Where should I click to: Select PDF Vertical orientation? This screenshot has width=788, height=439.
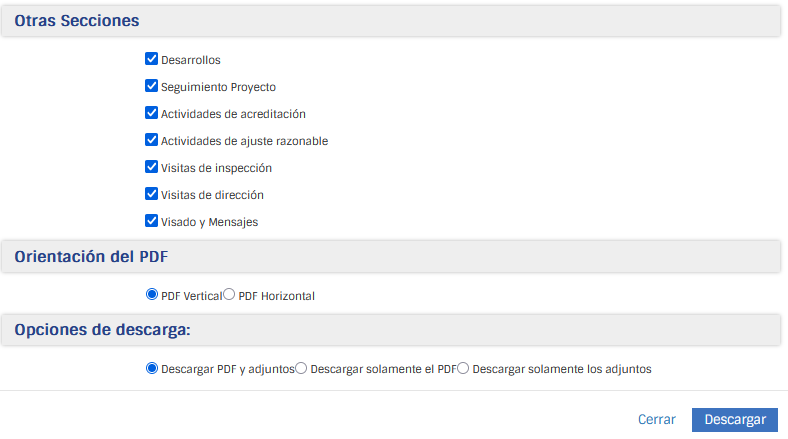point(152,295)
